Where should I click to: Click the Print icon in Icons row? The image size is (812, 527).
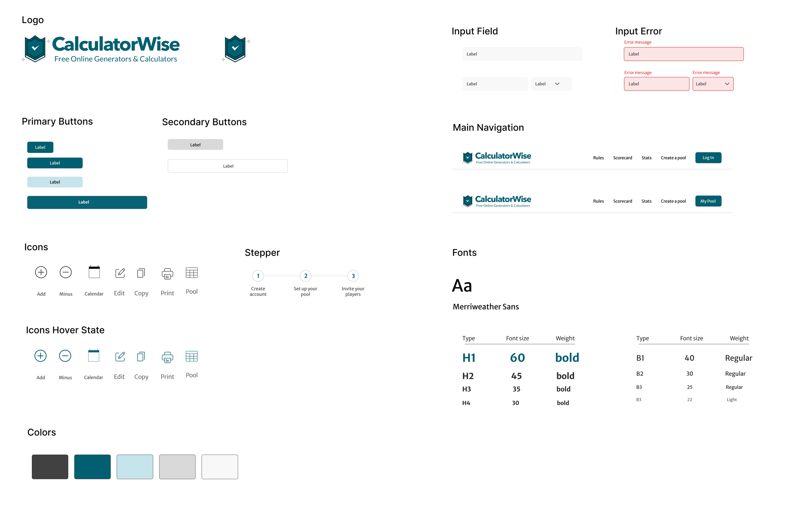click(167, 273)
